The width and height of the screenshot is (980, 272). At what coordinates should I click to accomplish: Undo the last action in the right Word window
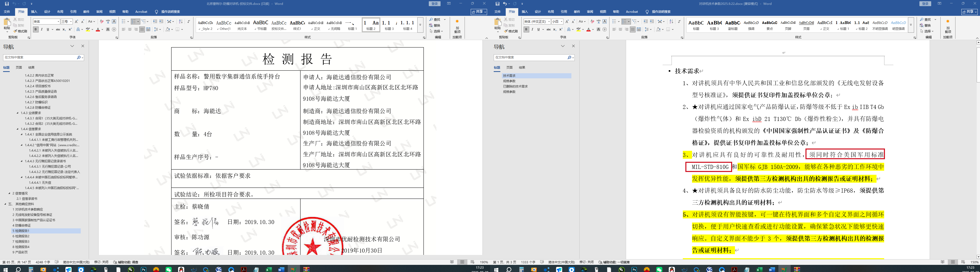[505, 4]
